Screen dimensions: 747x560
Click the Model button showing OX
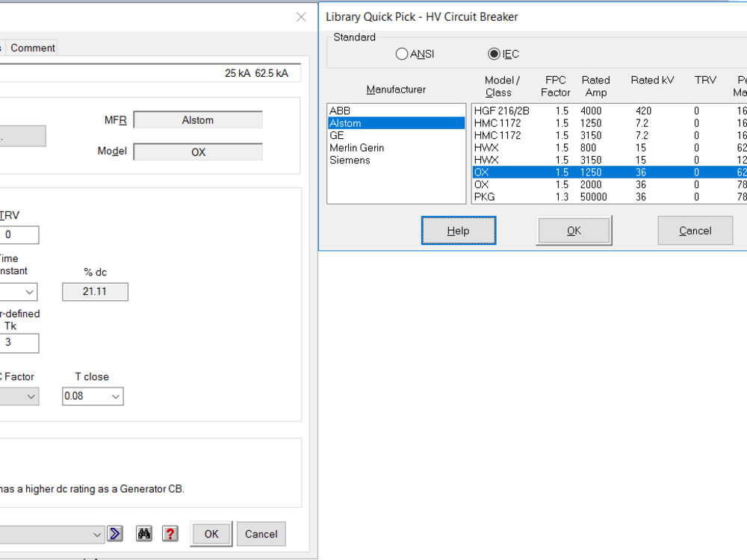(x=197, y=152)
